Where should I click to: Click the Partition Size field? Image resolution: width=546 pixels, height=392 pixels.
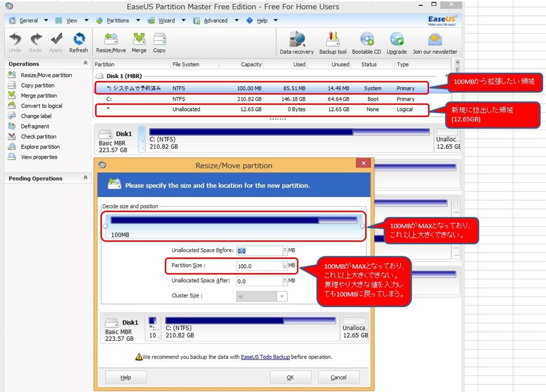[260, 266]
